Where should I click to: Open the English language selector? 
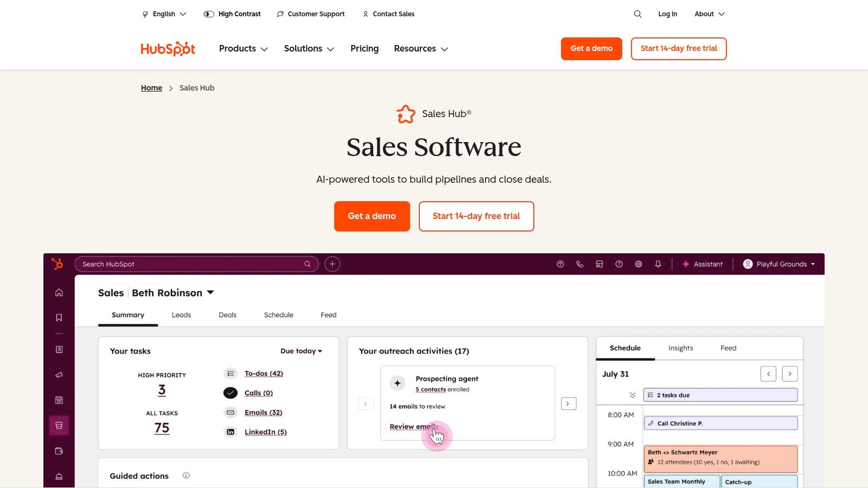163,14
